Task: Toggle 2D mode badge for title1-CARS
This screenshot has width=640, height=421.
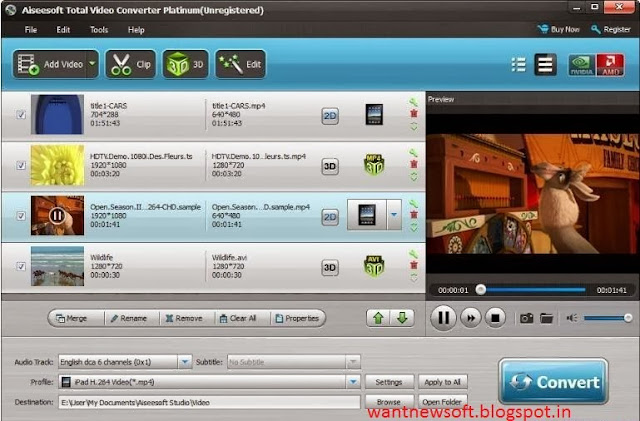Action: click(x=330, y=116)
